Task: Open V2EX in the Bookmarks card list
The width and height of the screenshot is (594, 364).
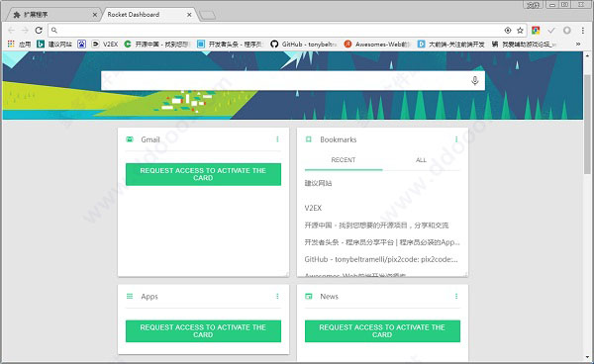Action: (x=313, y=208)
